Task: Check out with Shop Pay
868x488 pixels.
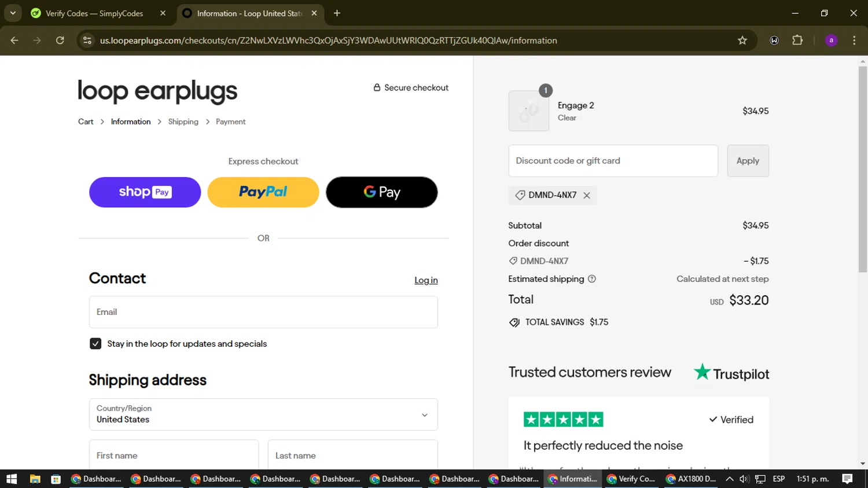Action: (x=145, y=192)
